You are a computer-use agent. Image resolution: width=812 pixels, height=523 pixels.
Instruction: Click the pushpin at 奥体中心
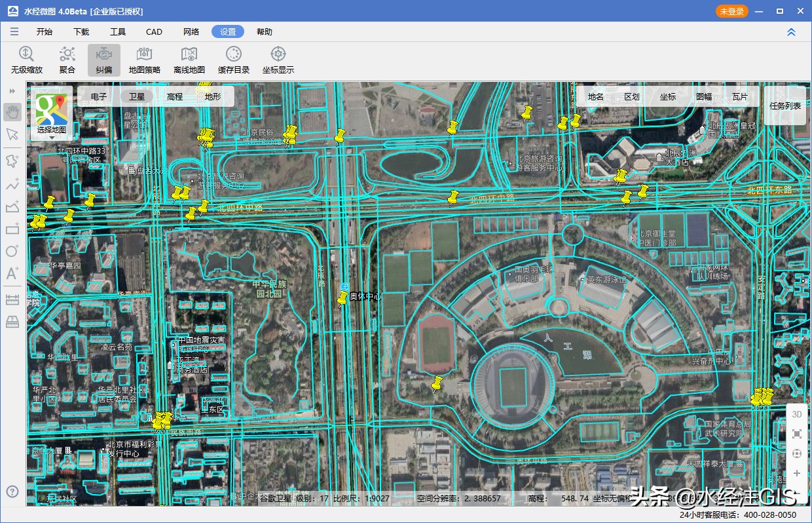(x=343, y=299)
